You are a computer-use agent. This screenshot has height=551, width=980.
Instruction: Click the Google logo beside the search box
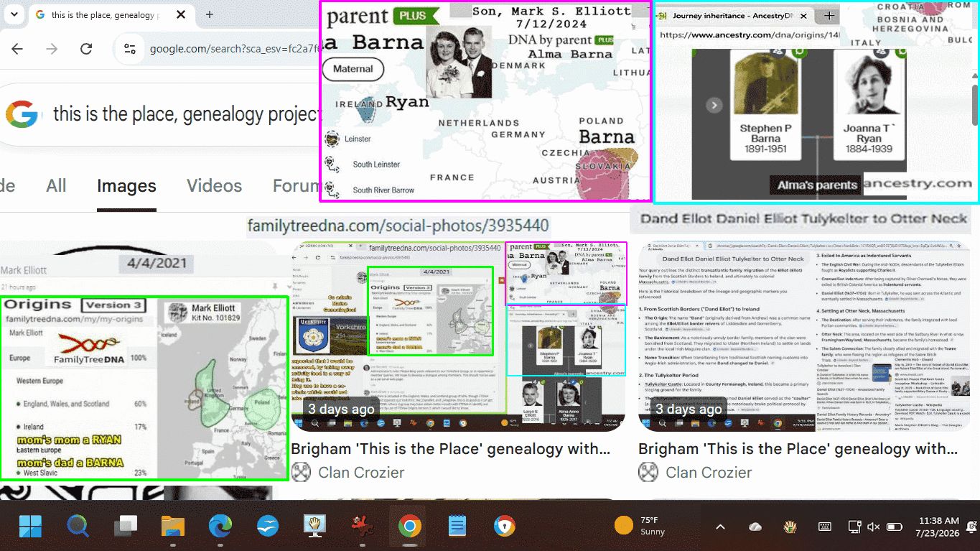[21, 114]
